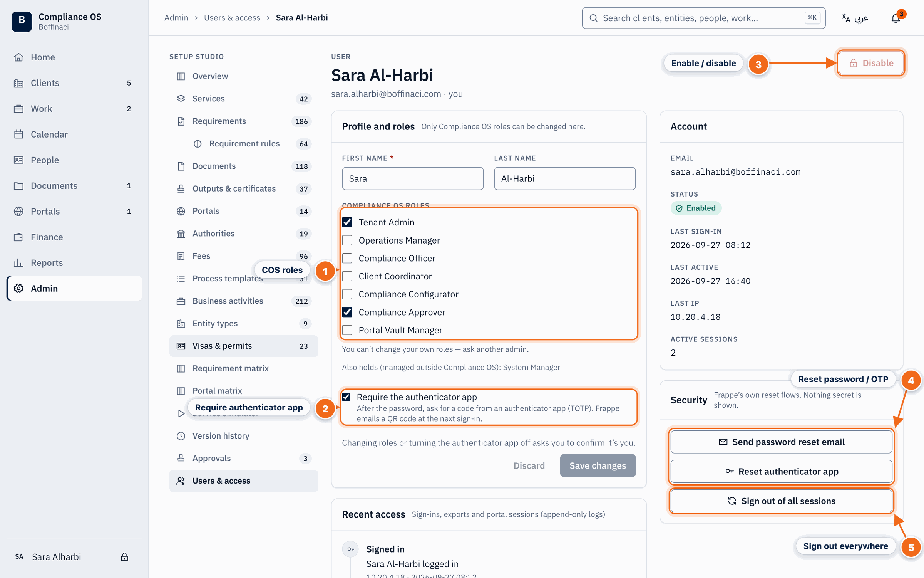This screenshot has width=924, height=578.
Task: Open Version history page
Action: pyautogui.click(x=244, y=436)
